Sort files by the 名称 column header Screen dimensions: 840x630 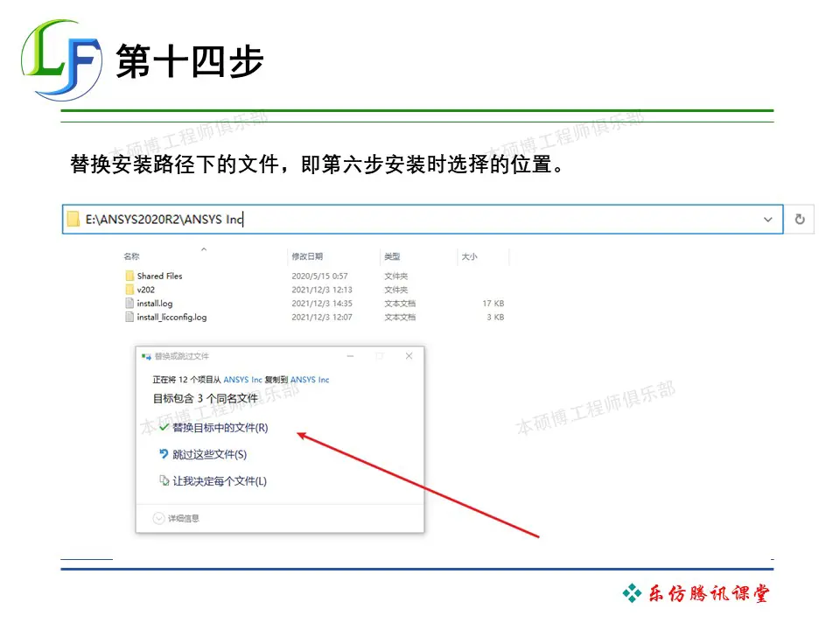point(132,256)
